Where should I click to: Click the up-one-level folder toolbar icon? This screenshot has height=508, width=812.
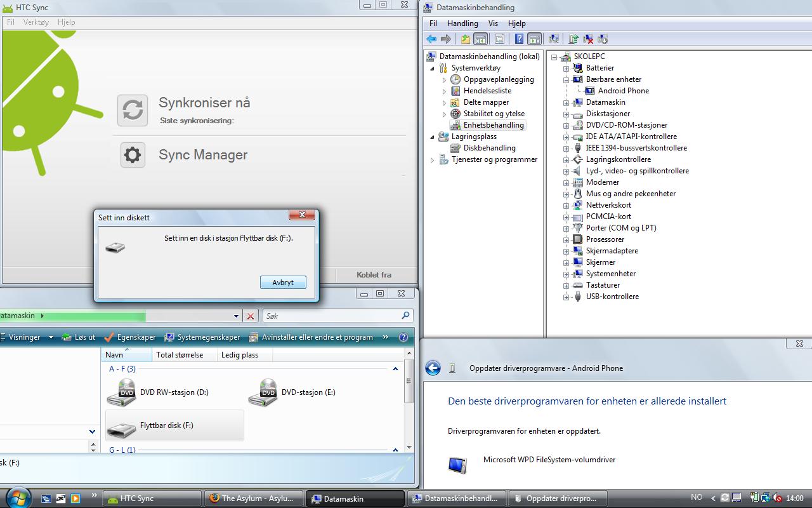point(466,39)
